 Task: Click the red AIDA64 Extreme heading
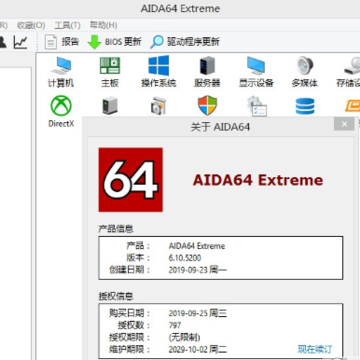pos(258,180)
